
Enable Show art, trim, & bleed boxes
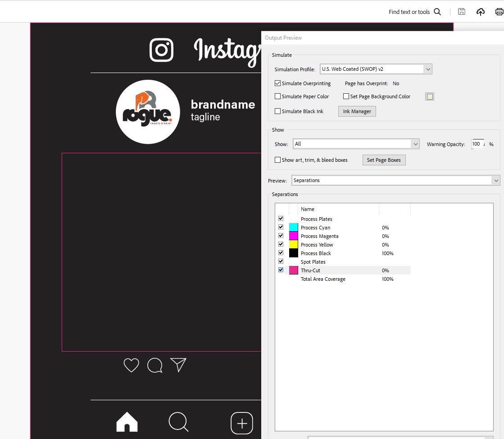click(x=278, y=160)
